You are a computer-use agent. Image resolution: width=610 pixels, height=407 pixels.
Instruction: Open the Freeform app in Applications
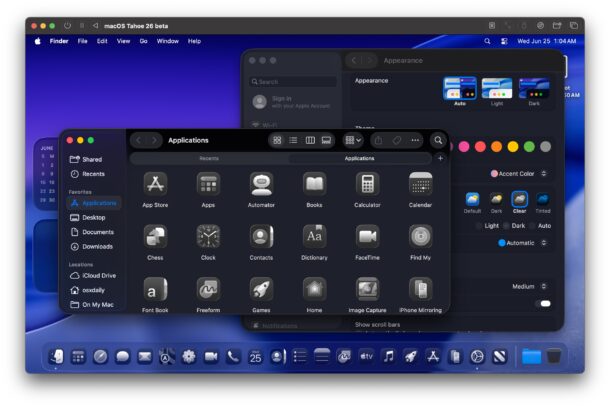(x=208, y=289)
